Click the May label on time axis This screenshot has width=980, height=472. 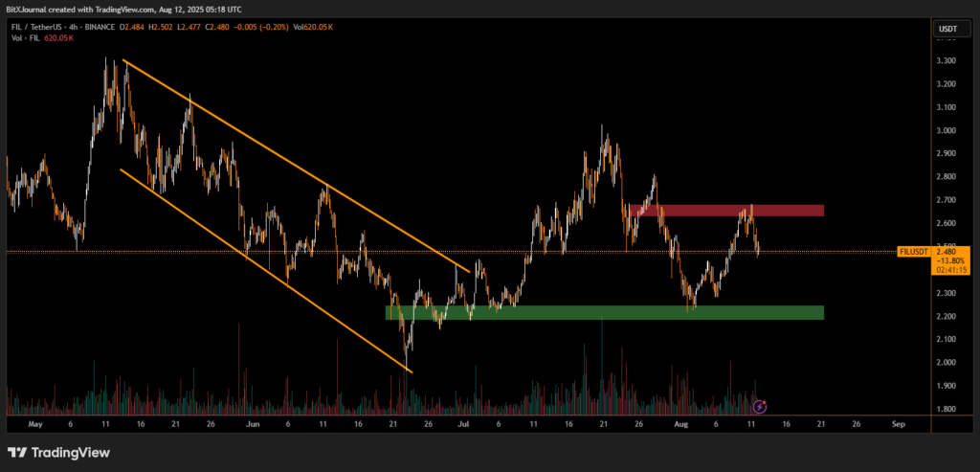36,422
